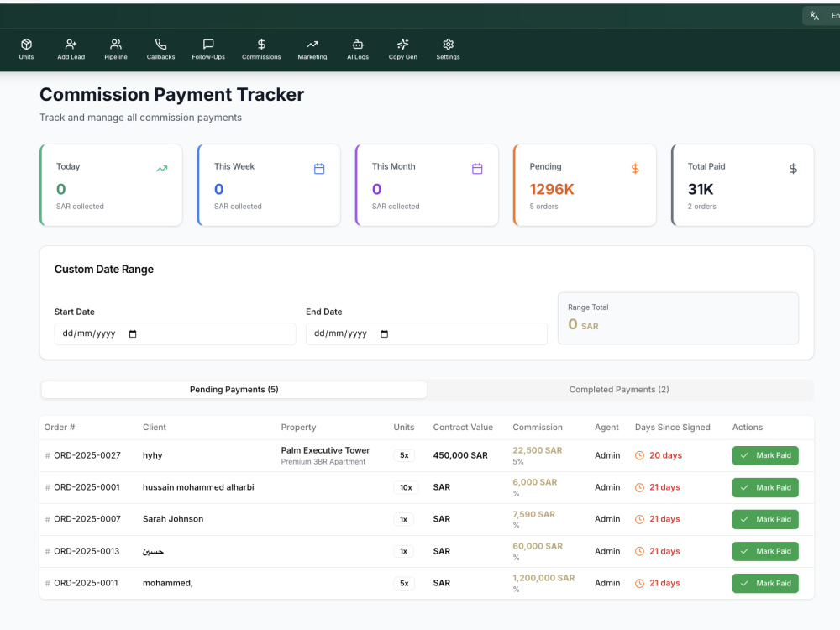The height and width of the screenshot is (630, 840).
Task: Go to the Pipeline icon
Action: [x=116, y=44]
